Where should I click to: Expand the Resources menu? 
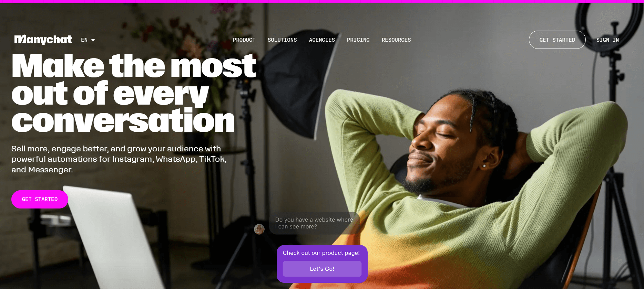pyautogui.click(x=396, y=40)
